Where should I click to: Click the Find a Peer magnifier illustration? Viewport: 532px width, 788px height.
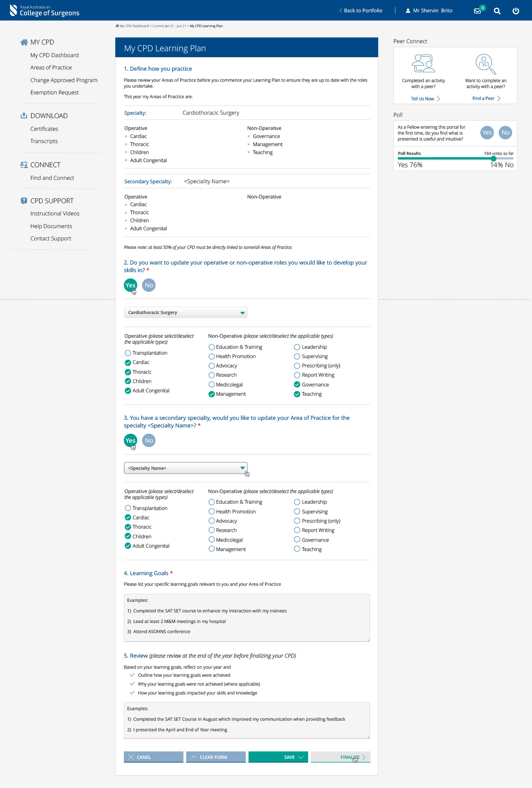click(x=485, y=64)
